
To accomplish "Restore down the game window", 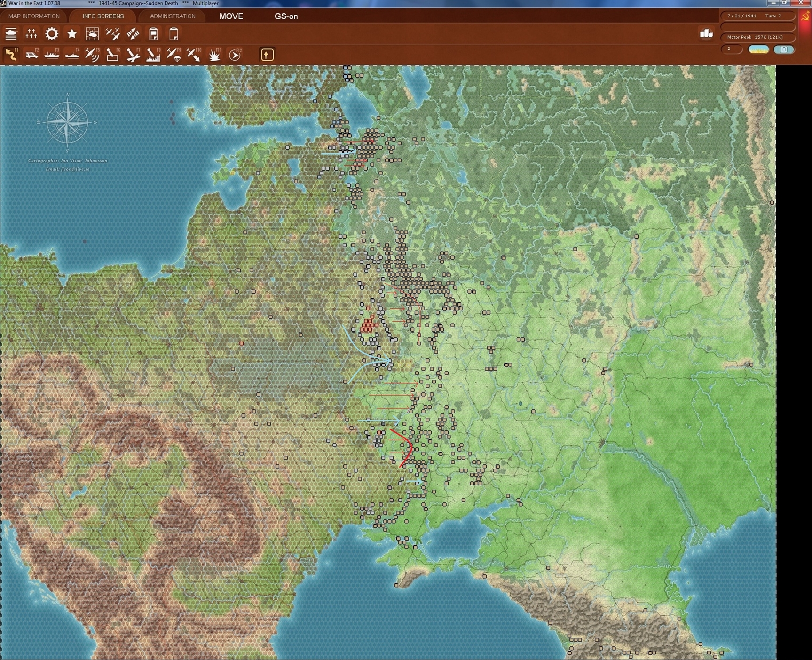I will click(784, 3).
